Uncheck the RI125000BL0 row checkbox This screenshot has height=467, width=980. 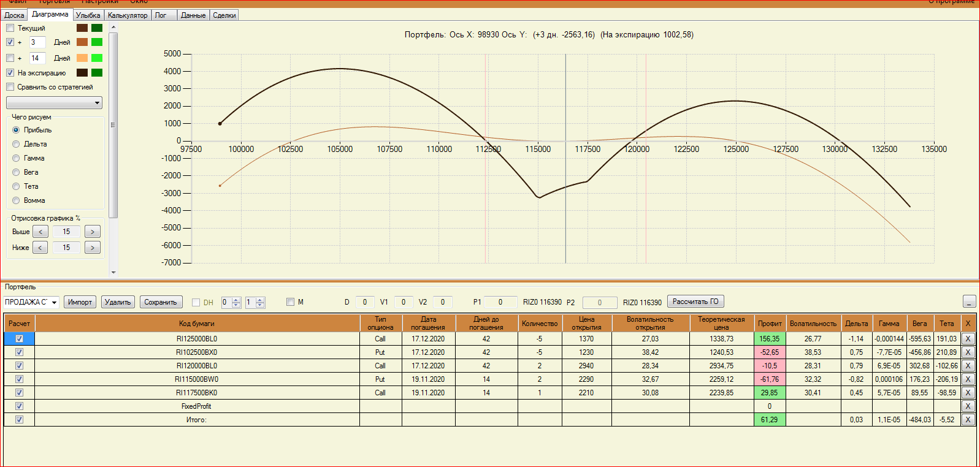tap(20, 339)
